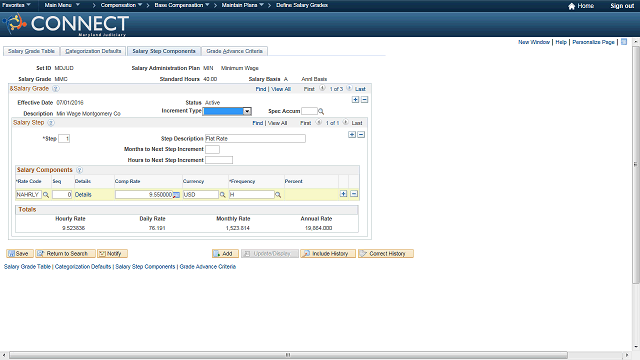Delete Salary Components row minus icon

(x=354, y=194)
